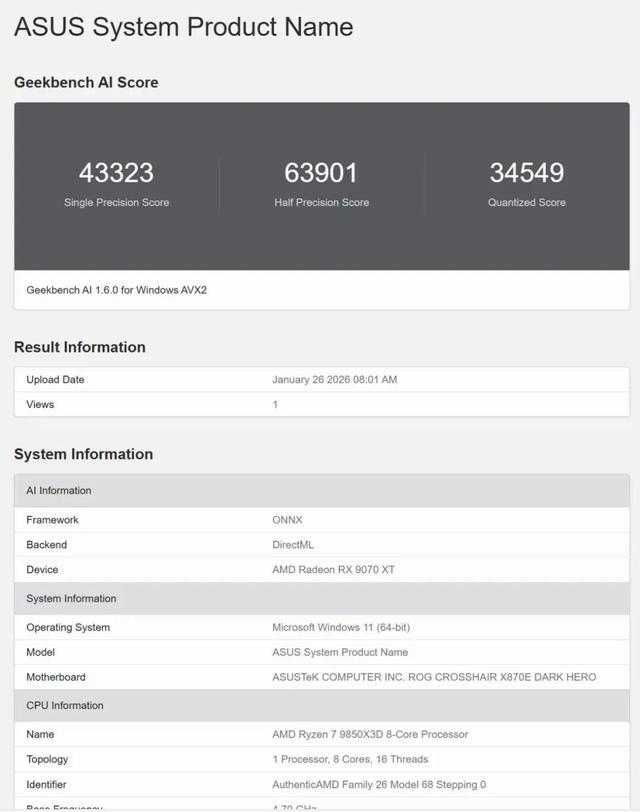Click the 'Topology' row label
640x812 pixels.
click(x=47, y=760)
